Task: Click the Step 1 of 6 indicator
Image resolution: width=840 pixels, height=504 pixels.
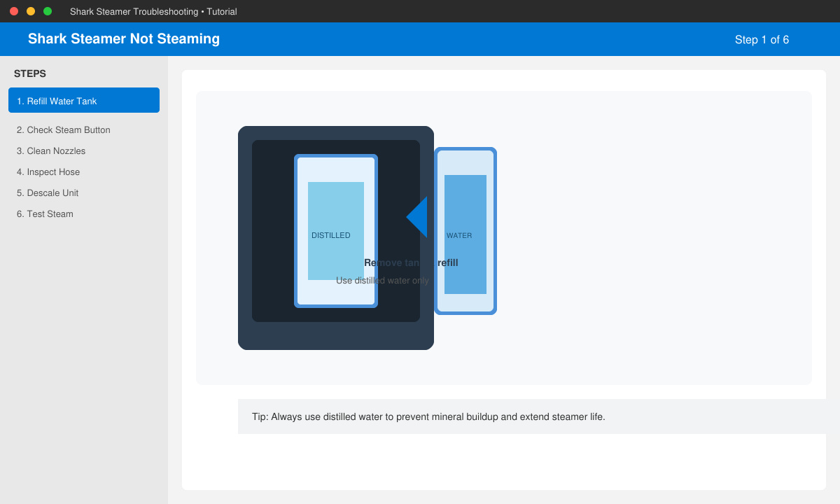Action: pyautogui.click(x=762, y=40)
